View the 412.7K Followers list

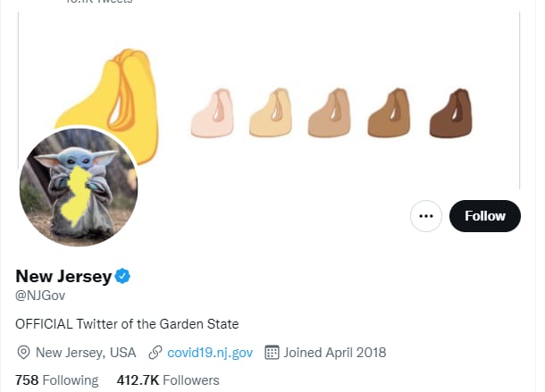(168, 380)
